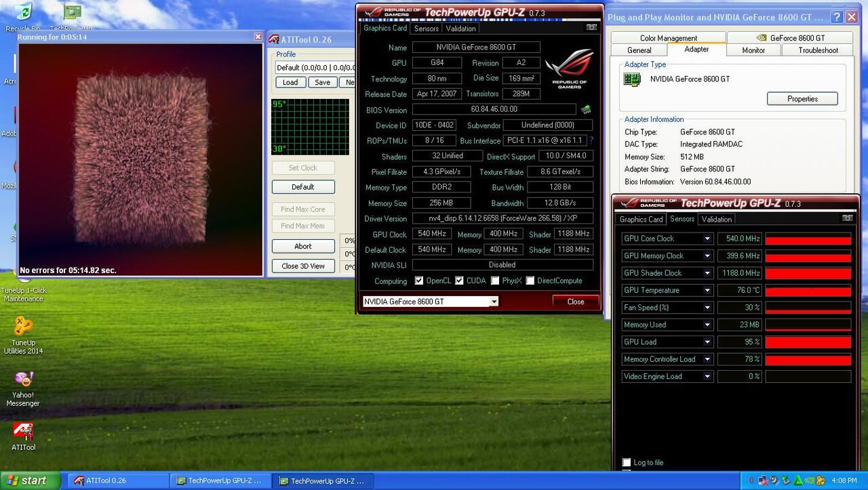Click the screenshot camera icon in Graphics Card GPU-Z window

591,28
